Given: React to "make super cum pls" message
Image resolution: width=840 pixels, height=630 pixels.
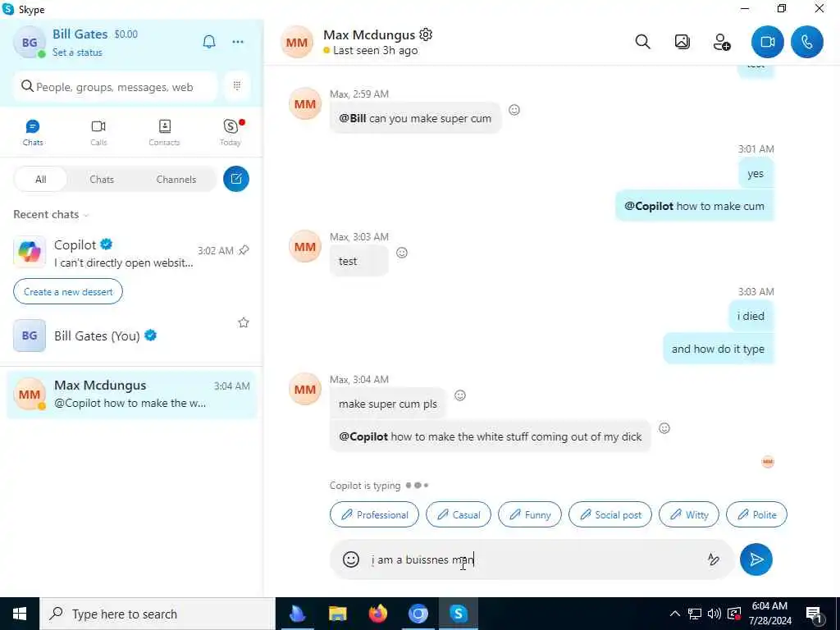Looking at the screenshot, I should point(460,395).
